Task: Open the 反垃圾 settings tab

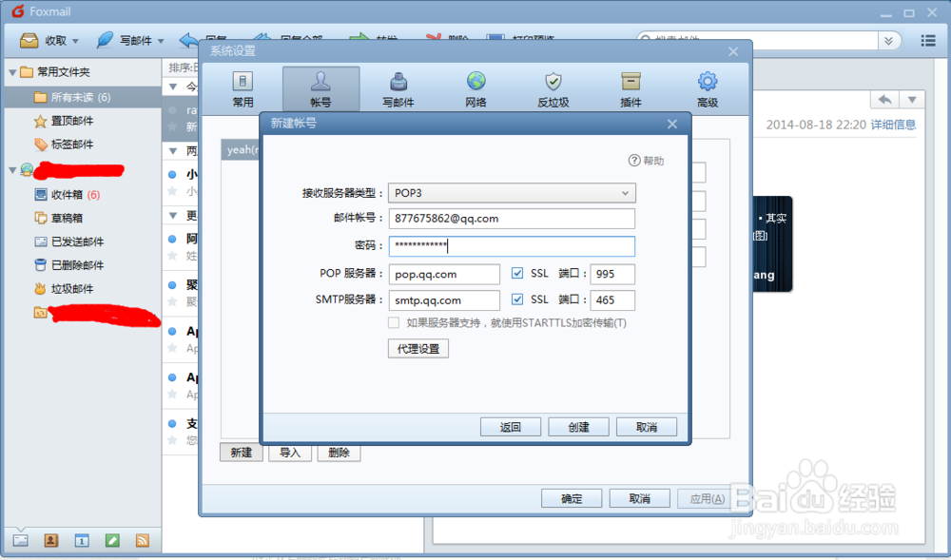Action: click(x=553, y=89)
